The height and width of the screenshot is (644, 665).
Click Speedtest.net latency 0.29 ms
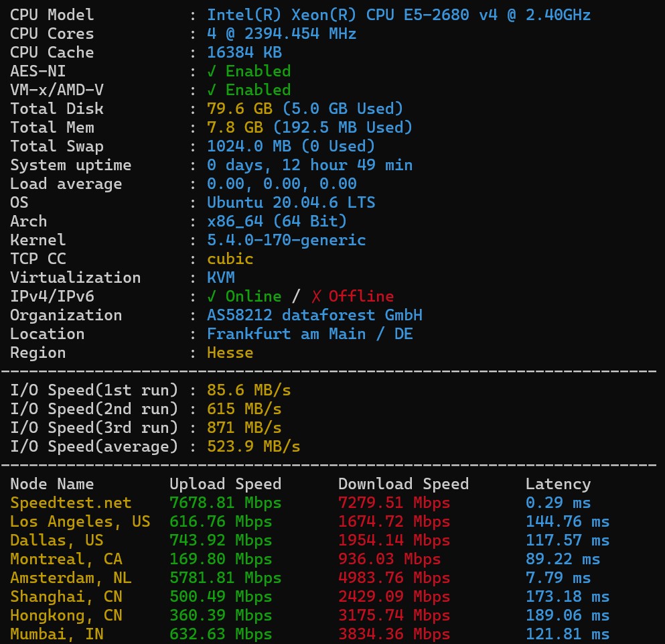point(558,503)
